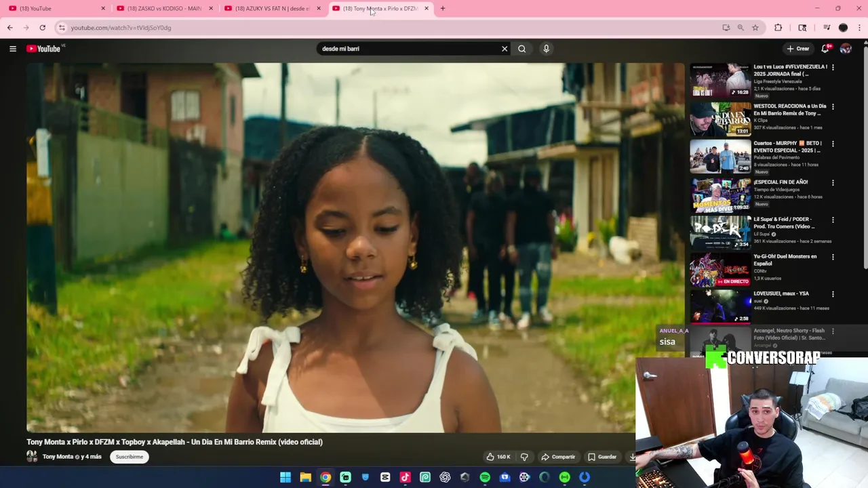Open CapCut from the taskbar
Viewport: 868px width, 488px height.
point(385,477)
